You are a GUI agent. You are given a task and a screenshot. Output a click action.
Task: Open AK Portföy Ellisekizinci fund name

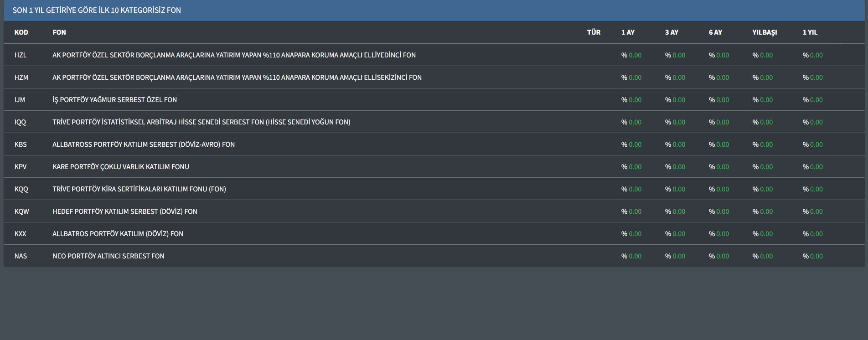coord(237,77)
